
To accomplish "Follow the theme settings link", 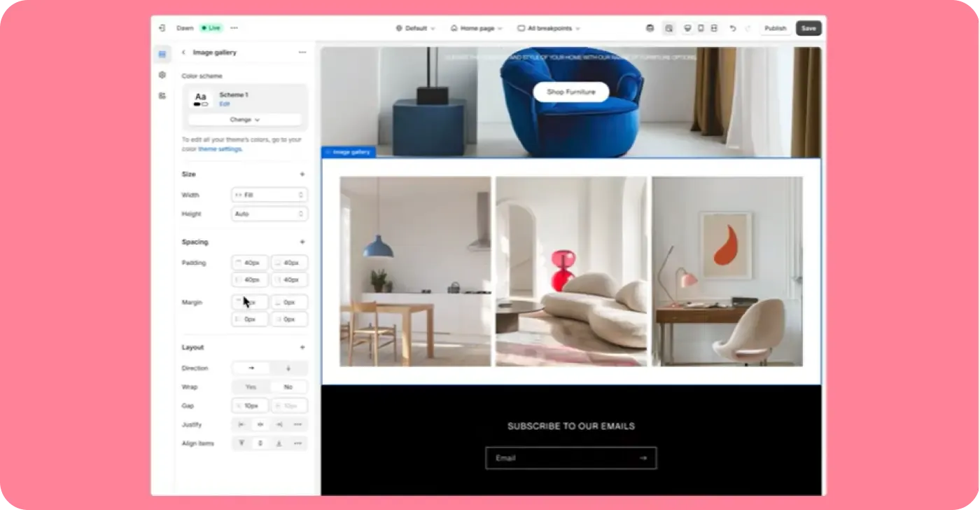I will pyautogui.click(x=220, y=149).
